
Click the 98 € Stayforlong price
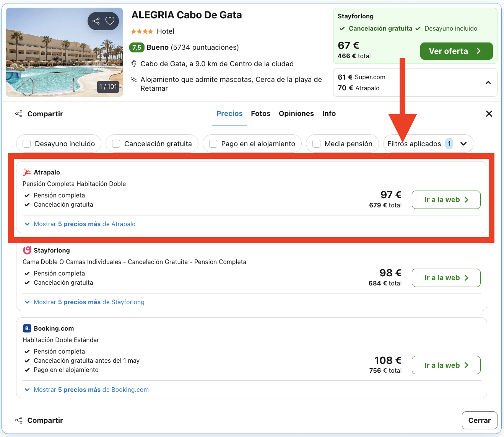point(390,273)
